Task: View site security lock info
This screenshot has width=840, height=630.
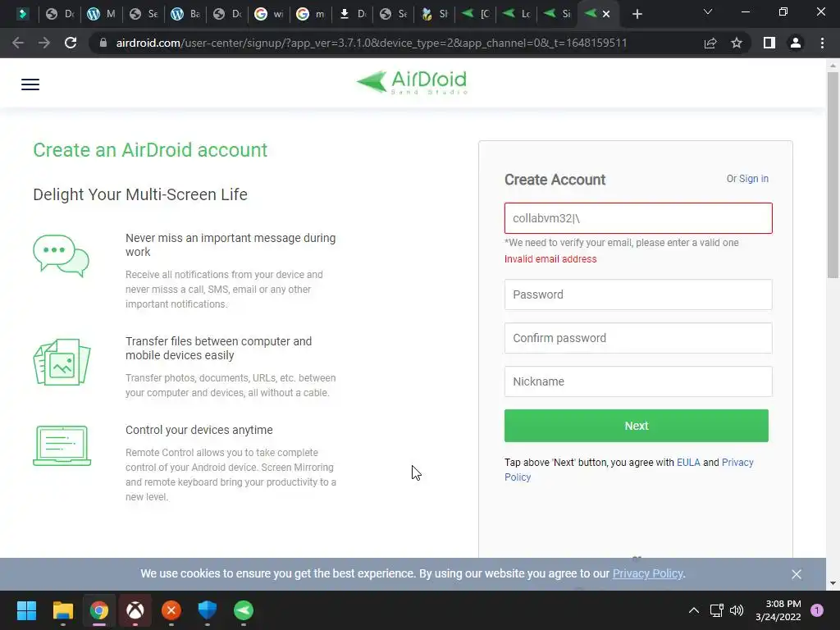Action: coord(103,43)
